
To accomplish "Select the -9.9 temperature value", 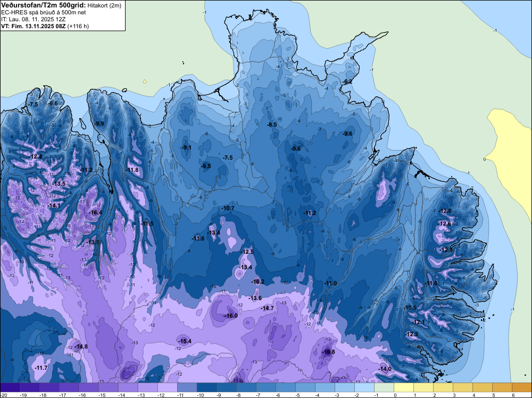I will pos(99,123).
